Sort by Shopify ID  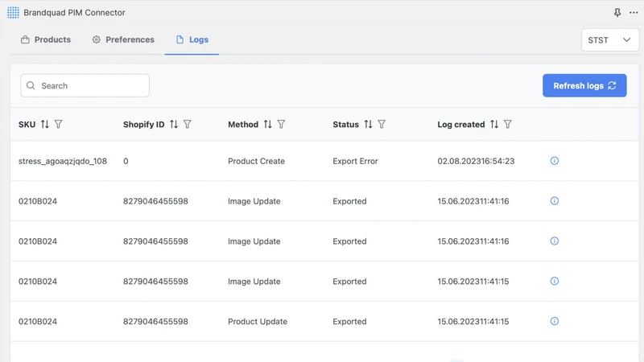tap(174, 125)
